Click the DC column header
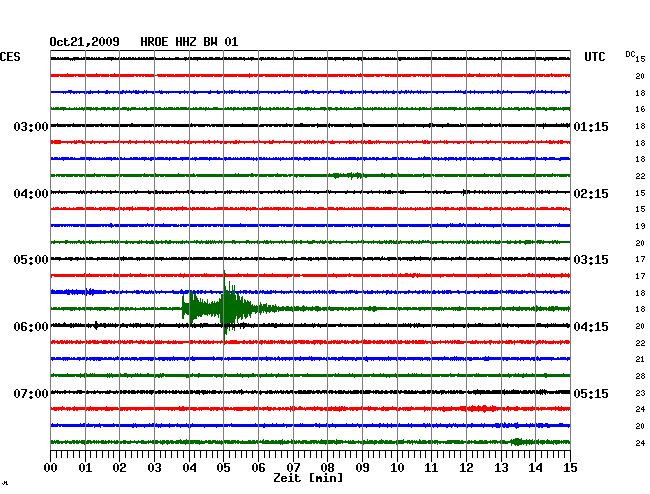This screenshot has height=494, width=650. click(x=630, y=54)
